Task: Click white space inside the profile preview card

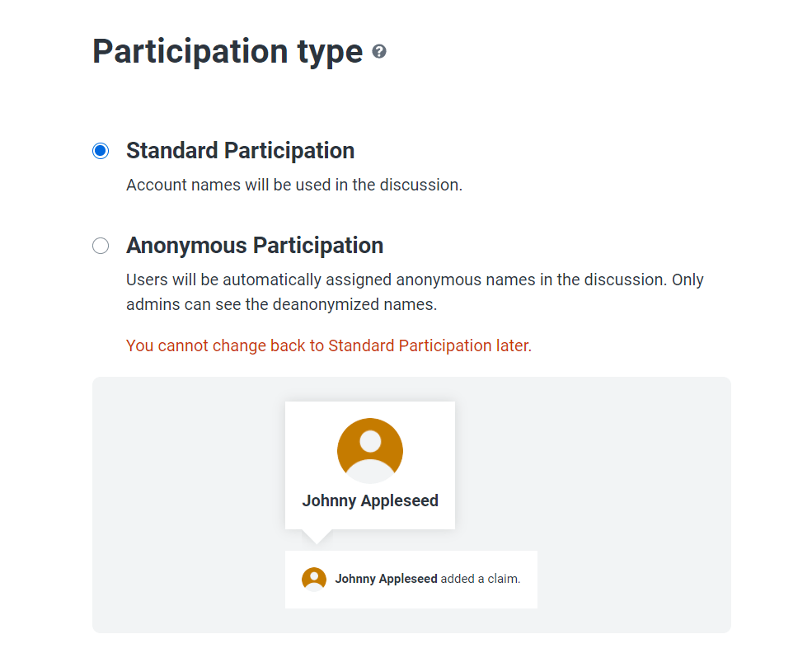Action: pyautogui.click(x=309, y=429)
